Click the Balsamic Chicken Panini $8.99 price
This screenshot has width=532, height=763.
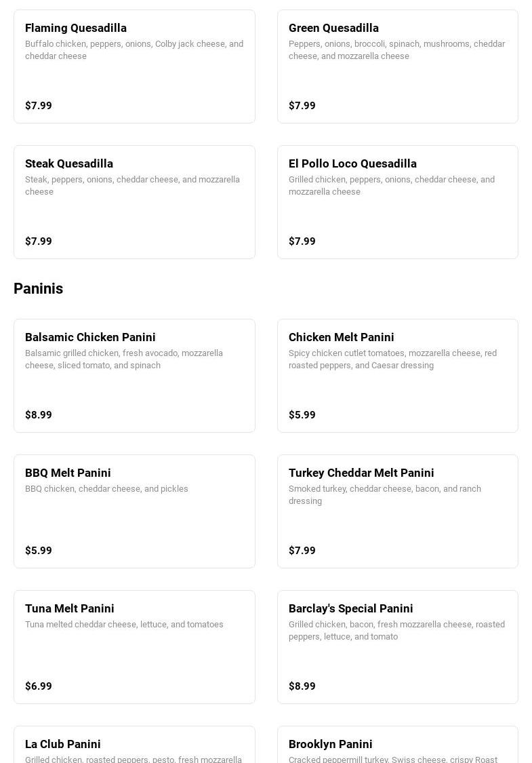pos(39,415)
